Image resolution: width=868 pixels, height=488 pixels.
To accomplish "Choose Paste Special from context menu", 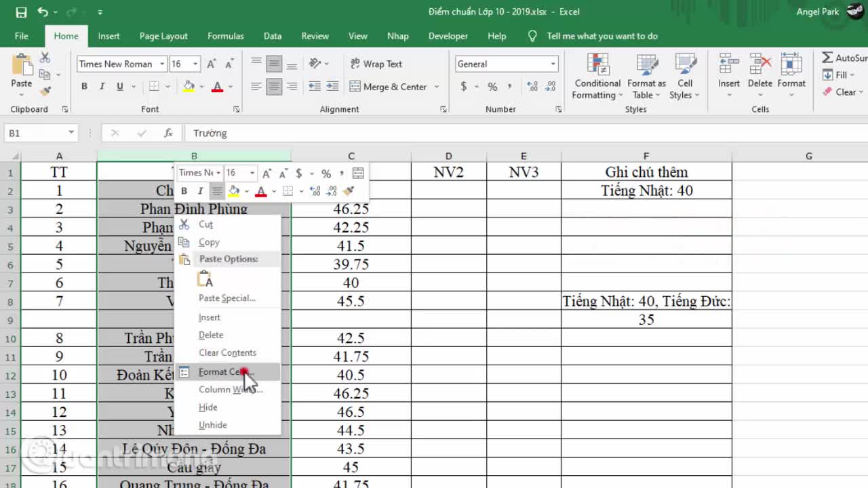I will (x=228, y=298).
